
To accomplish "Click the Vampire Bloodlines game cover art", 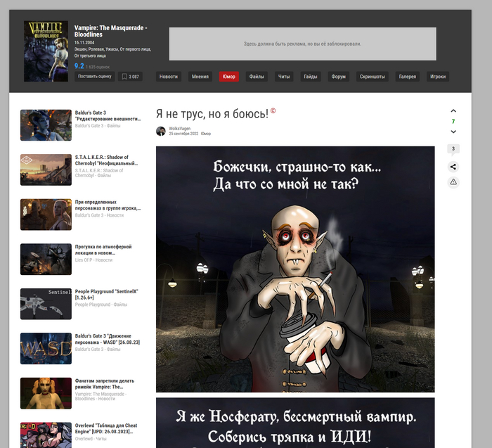I will [46, 51].
